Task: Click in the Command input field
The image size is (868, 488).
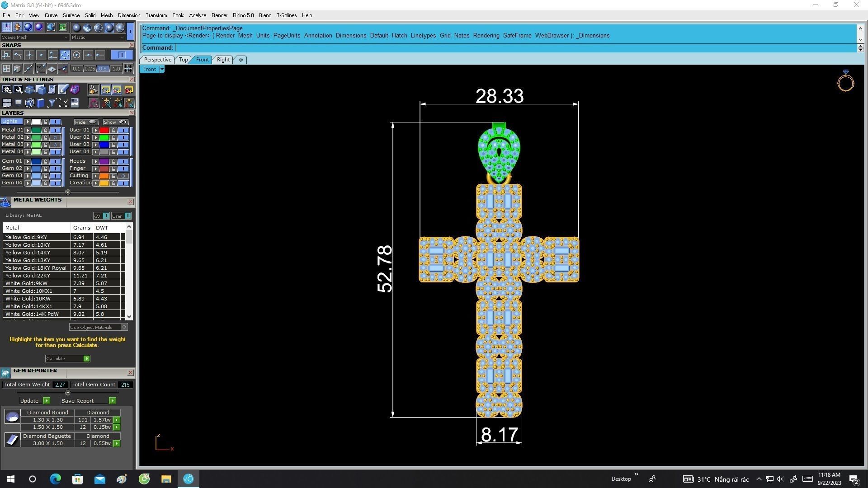Action: [515, 48]
